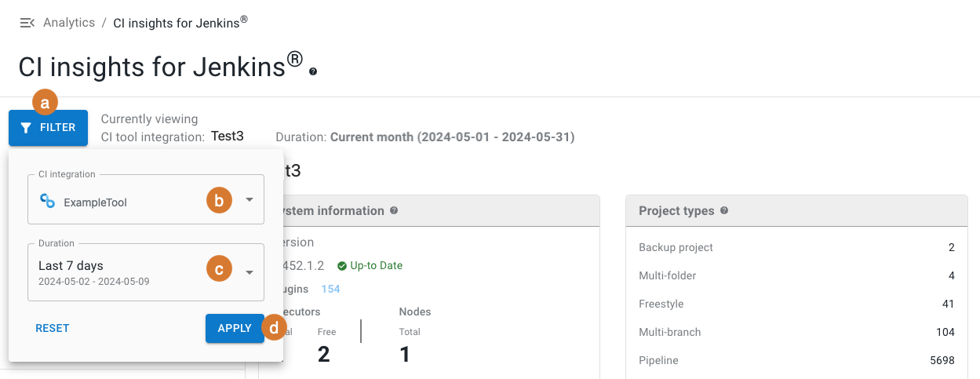Click the Freestyle count 41
The width and height of the screenshot is (980, 379).
[949, 304]
